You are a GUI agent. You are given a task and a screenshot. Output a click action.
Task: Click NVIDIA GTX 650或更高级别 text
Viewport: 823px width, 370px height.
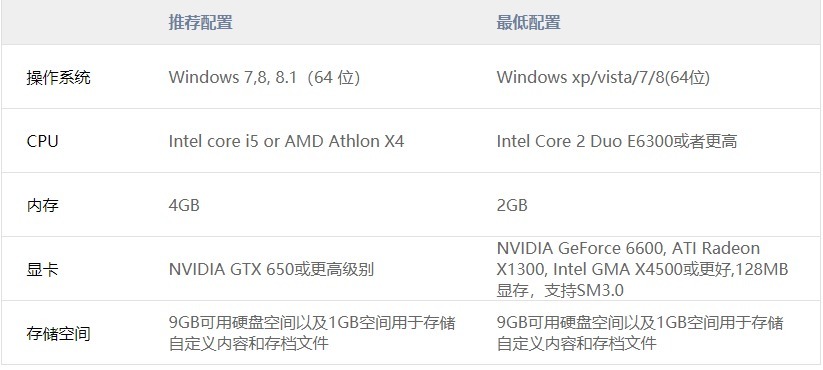[271, 269]
